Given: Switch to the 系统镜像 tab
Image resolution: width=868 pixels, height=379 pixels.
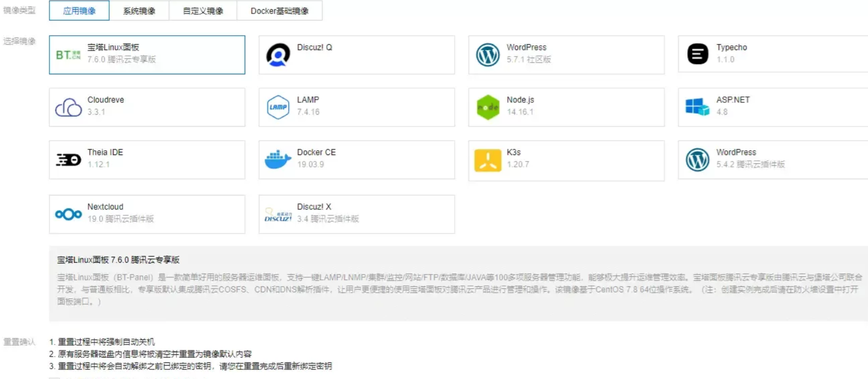Looking at the screenshot, I should (x=139, y=11).
